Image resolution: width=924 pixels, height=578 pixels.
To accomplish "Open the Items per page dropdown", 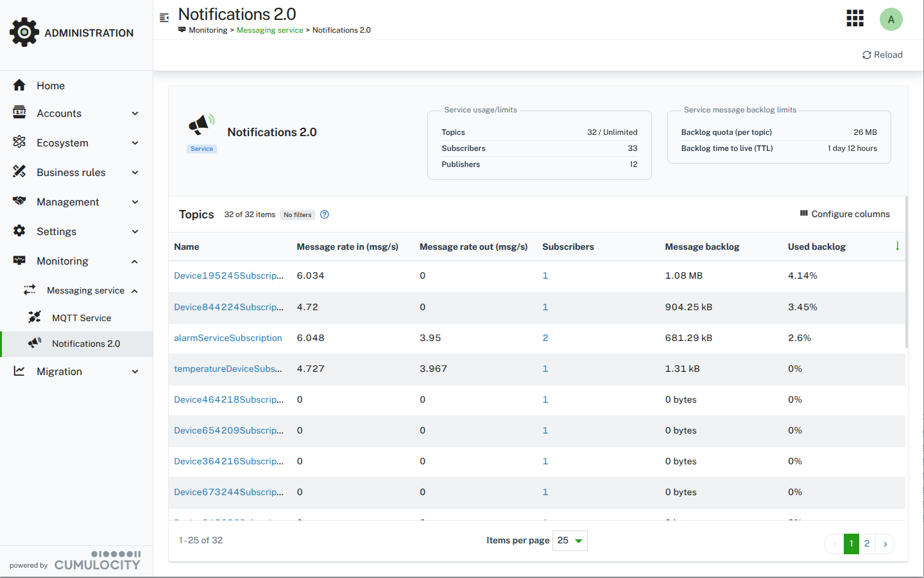I will [x=569, y=540].
